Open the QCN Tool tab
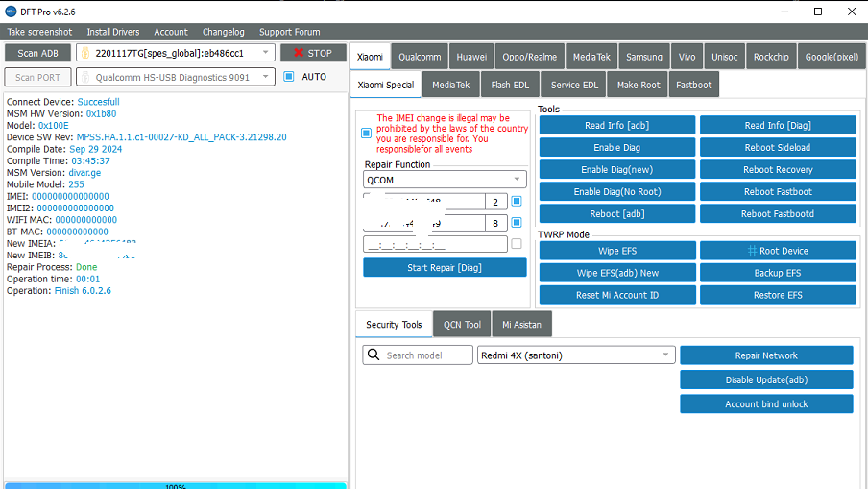 click(x=462, y=325)
